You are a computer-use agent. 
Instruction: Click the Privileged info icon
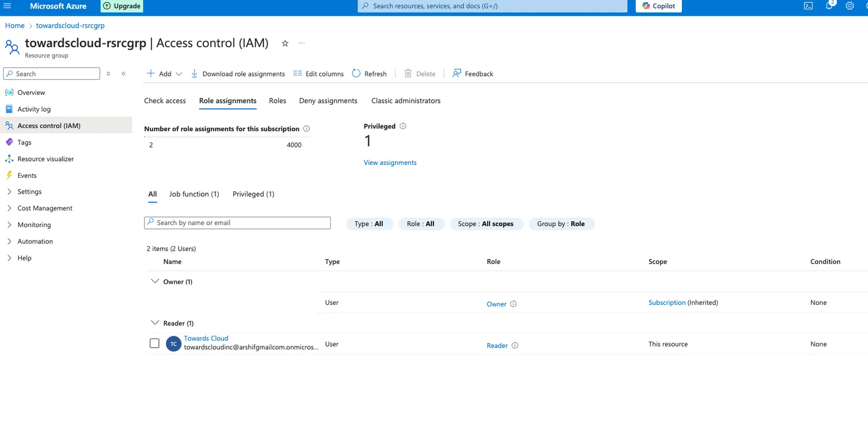[403, 126]
